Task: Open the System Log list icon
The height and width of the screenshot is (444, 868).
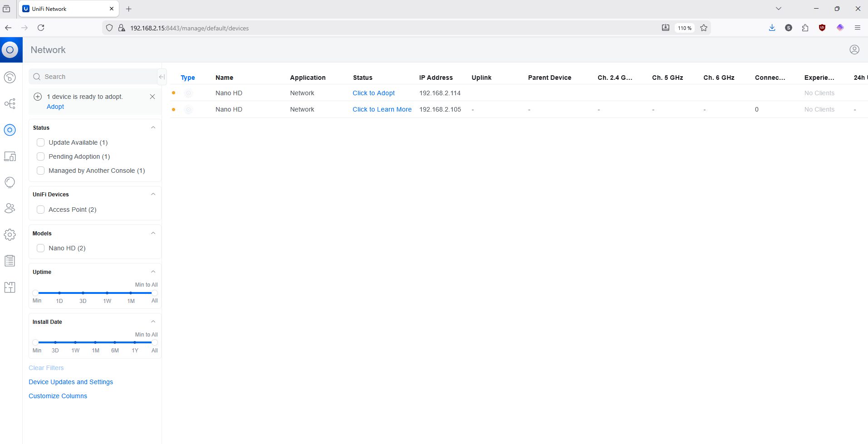Action: 10,261
